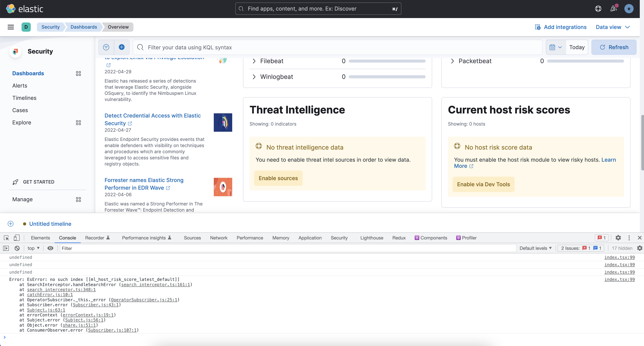Click the help lifebuoy icon in header
The width and height of the screenshot is (644, 346).
coord(598,9)
